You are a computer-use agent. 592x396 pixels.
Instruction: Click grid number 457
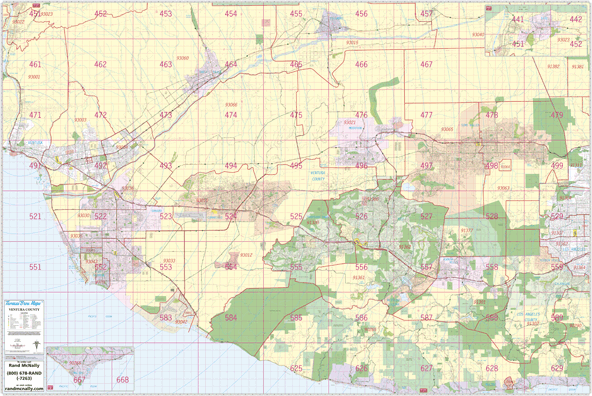coord(426,14)
